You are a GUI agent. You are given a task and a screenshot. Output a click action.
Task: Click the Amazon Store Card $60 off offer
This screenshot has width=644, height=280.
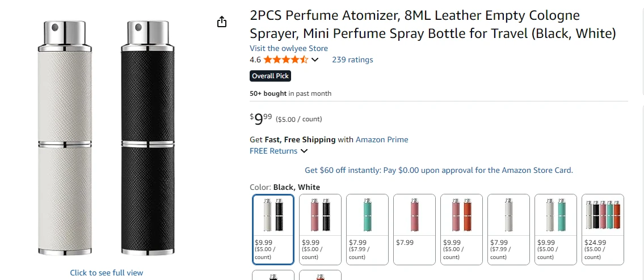pos(439,170)
